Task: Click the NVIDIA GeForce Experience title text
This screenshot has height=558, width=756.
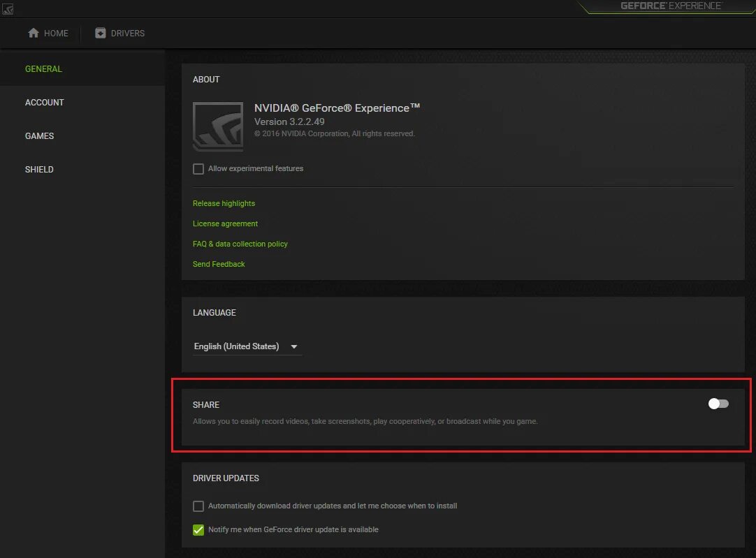Action: click(337, 108)
